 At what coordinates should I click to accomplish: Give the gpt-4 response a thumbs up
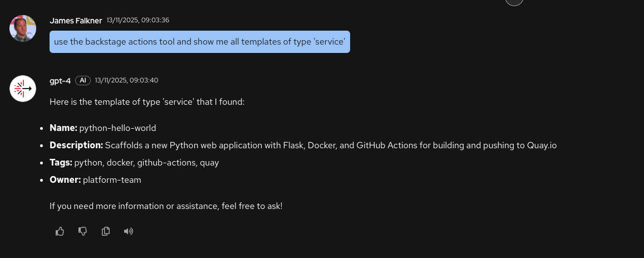[x=60, y=231]
